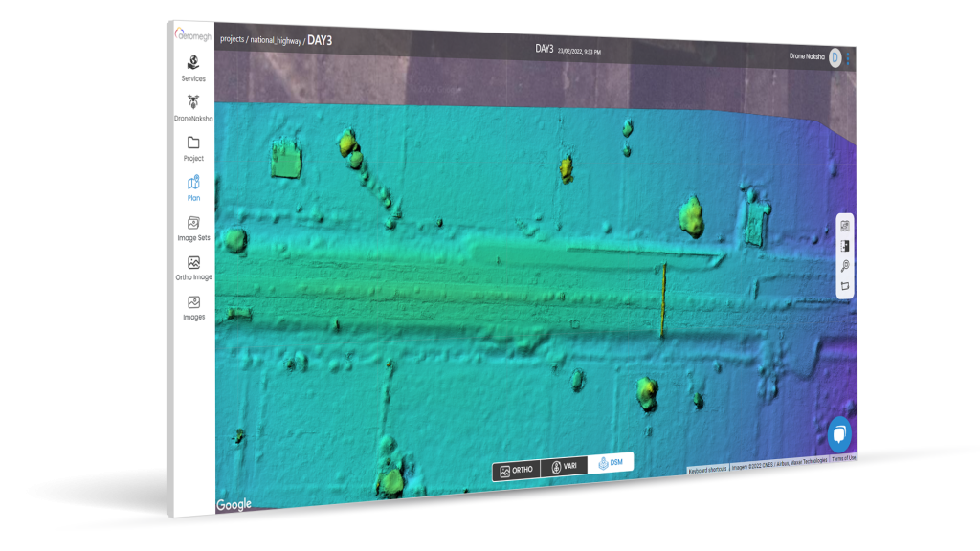Switch to the ORTHO layer view
The height and width of the screenshot is (551, 980).
(514, 470)
